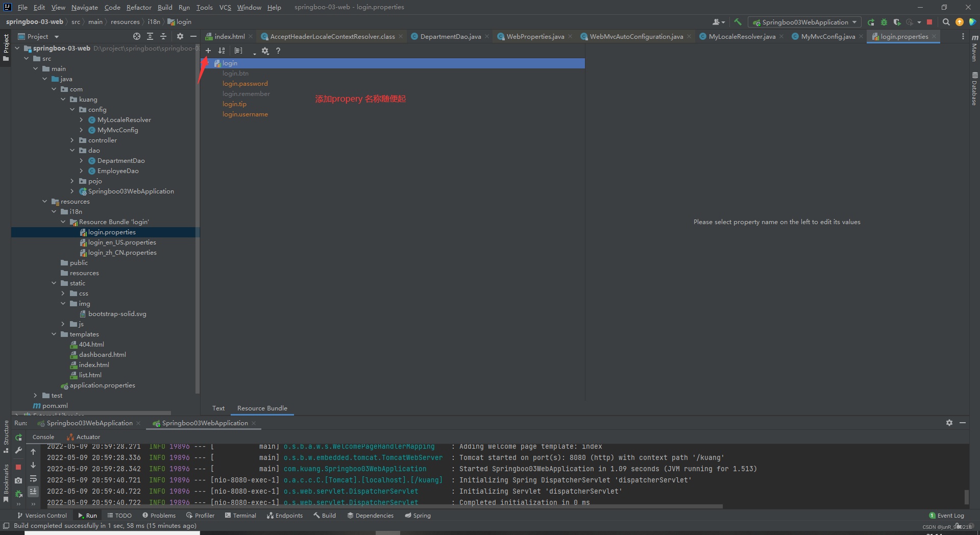Stop application via top toolbar red square
Viewport: 980px width, 535px height.
(929, 22)
